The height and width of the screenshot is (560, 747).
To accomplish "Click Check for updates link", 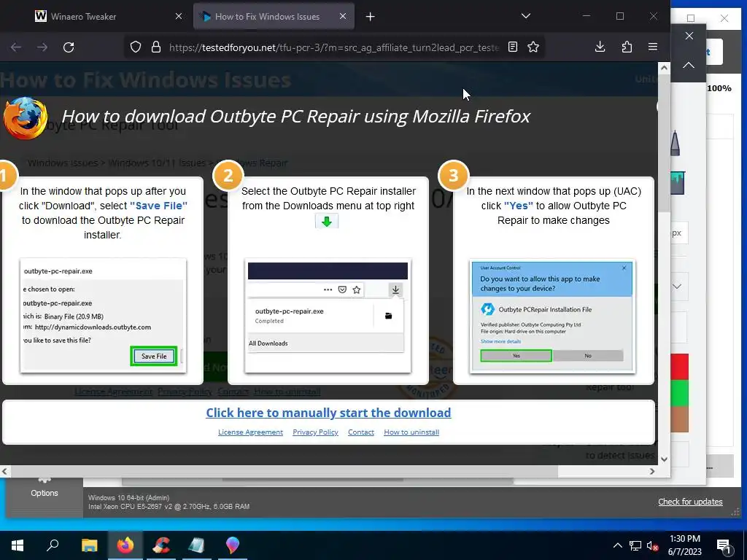I will coord(690,502).
